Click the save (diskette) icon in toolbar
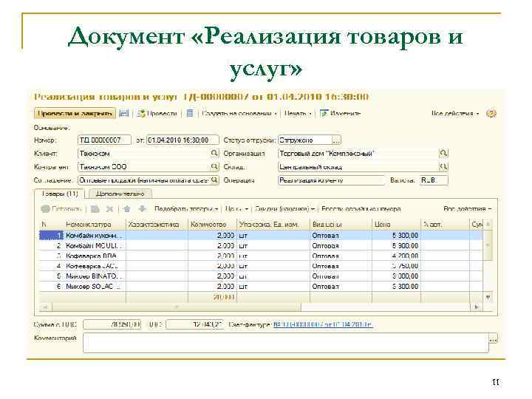Viewport: 532px width, 399px height. [124, 113]
